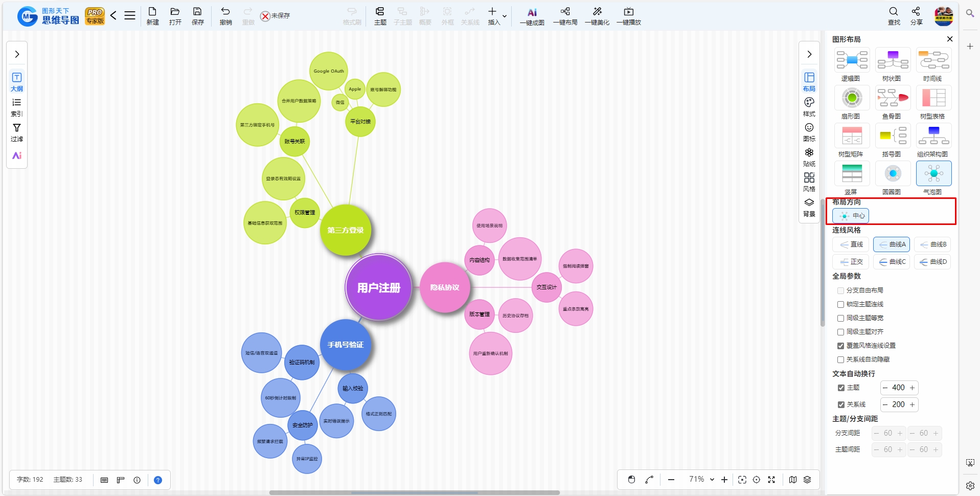Viewport: 980px width, 496px height.
Task: Open the 大纲 outline view
Action: (17, 82)
